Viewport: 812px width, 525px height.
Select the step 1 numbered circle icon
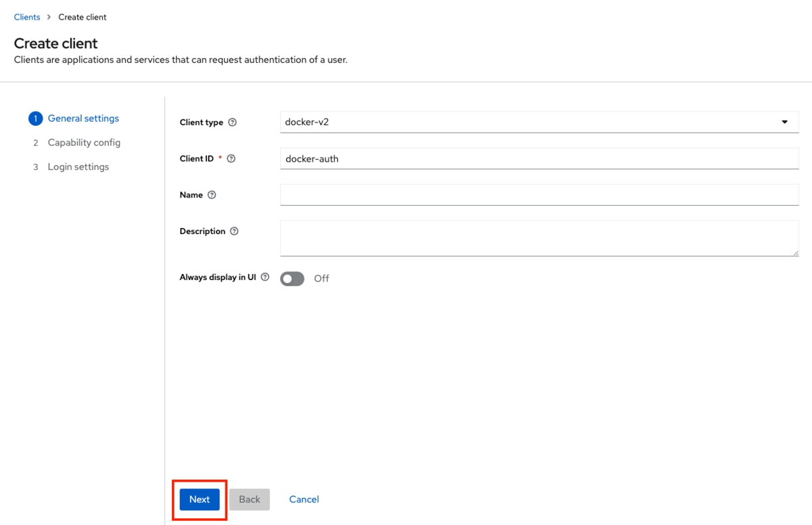click(35, 118)
